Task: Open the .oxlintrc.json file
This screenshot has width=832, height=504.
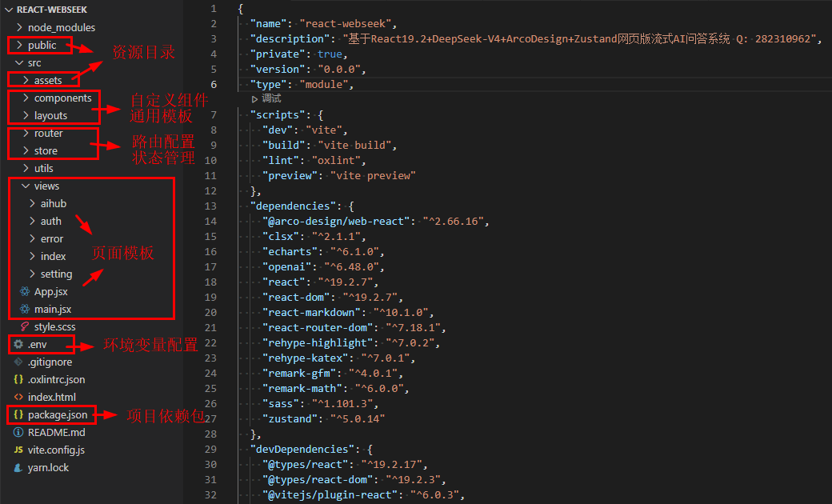Action: coord(56,379)
